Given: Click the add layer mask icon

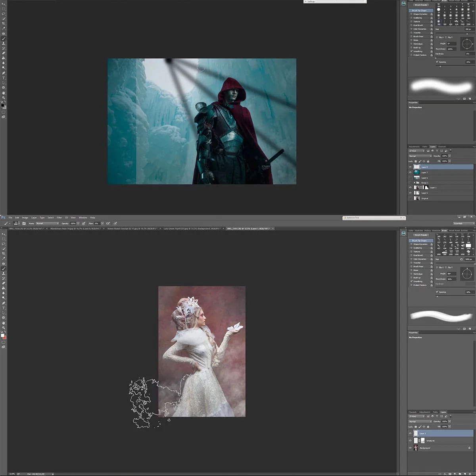Looking at the screenshot, I should (x=450, y=474).
